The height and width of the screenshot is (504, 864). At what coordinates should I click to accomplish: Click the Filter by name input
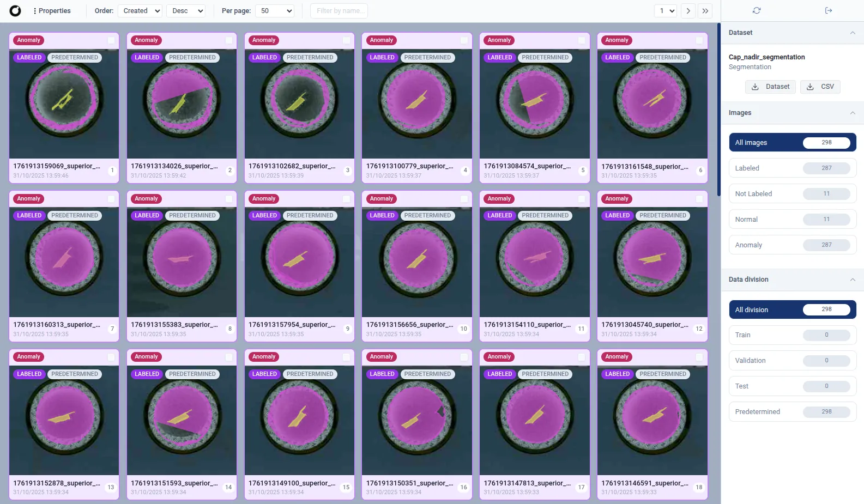(x=339, y=11)
